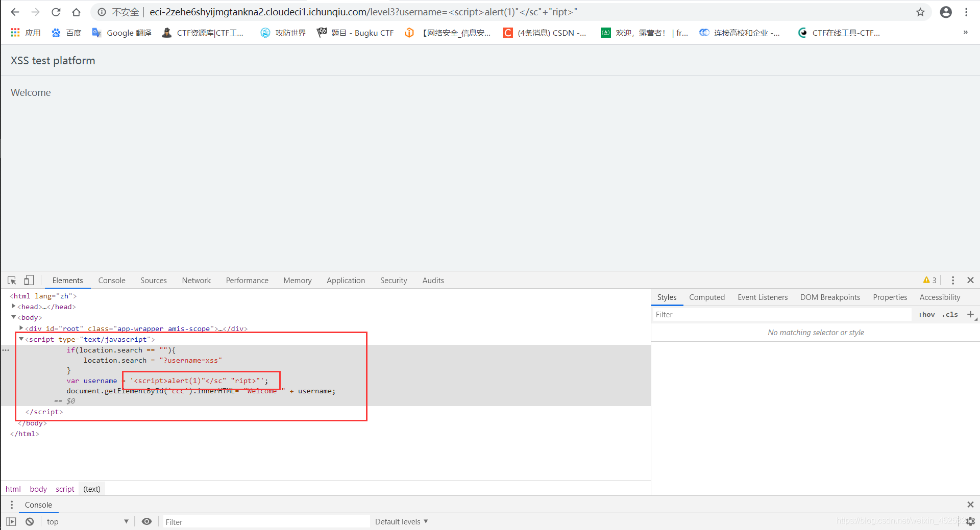Open the Bugku CTF bookmark

pyautogui.click(x=355, y=33)
